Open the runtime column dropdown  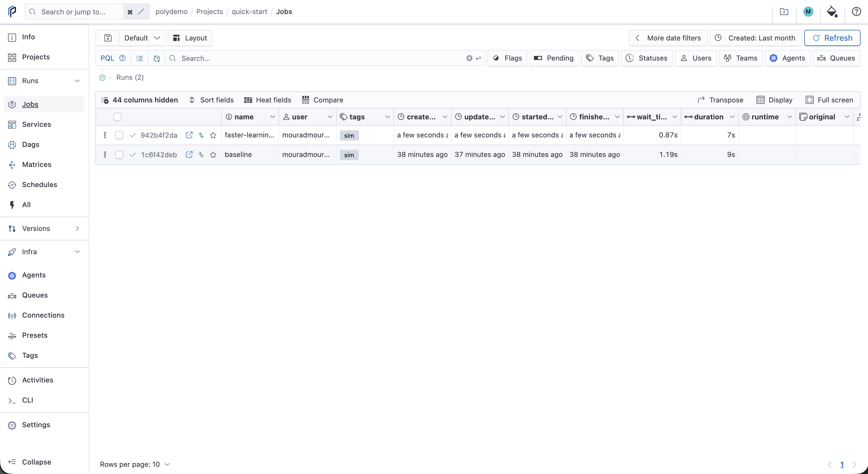[790, 117]
